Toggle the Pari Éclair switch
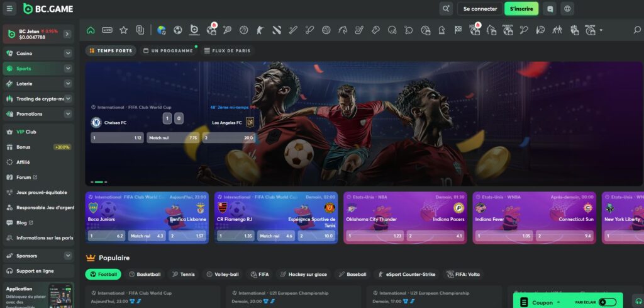The width and height of the screenshot is (644, 308). tap(608, 302)
